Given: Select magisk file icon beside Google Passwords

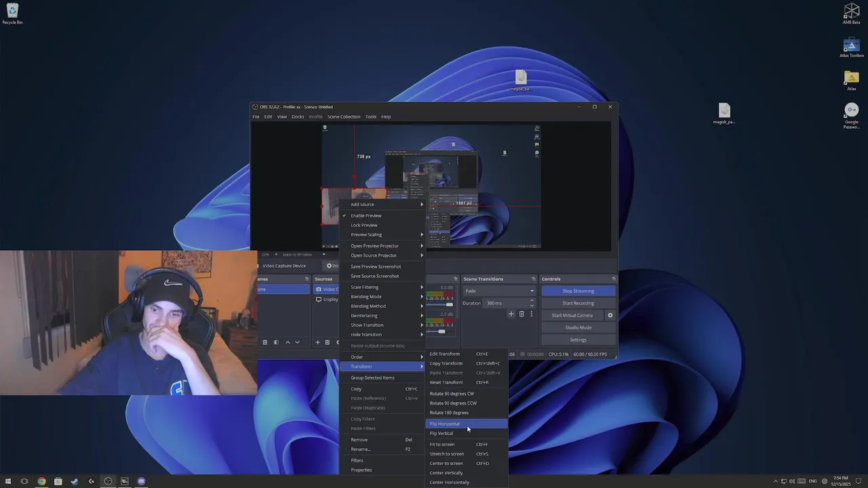Looking at the screenshot, I should tap(724, 113).
